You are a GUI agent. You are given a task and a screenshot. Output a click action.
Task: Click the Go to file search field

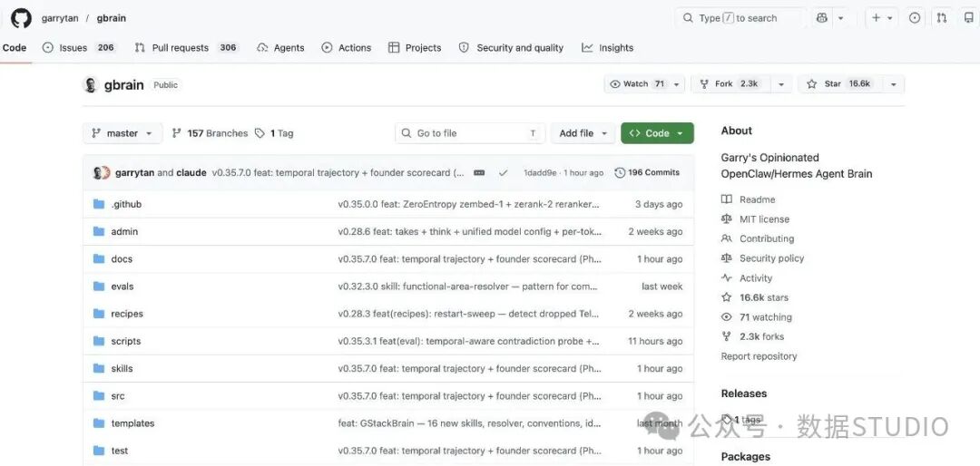coord(470,133)
